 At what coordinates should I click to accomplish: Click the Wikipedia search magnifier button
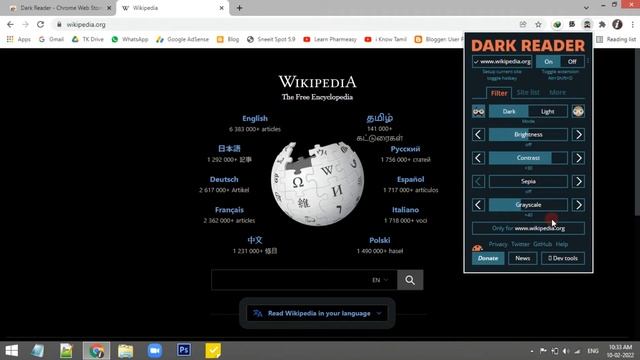tap(410, 280)
